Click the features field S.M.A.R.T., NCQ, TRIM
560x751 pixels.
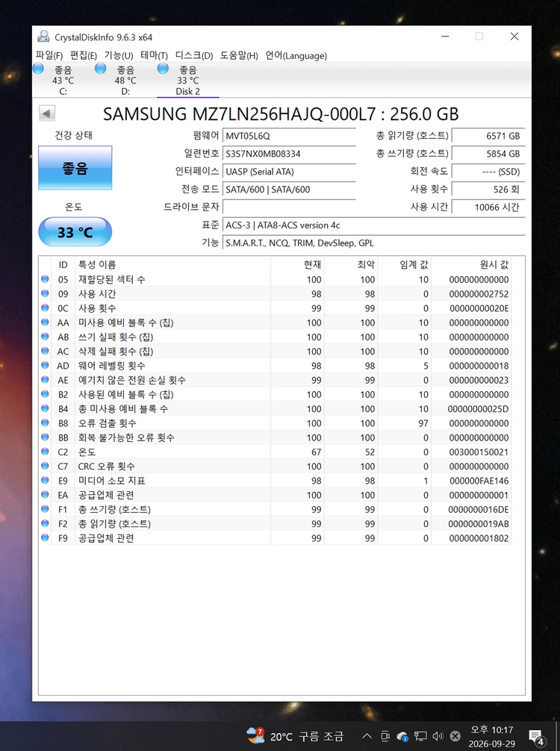tap(373, 243)
